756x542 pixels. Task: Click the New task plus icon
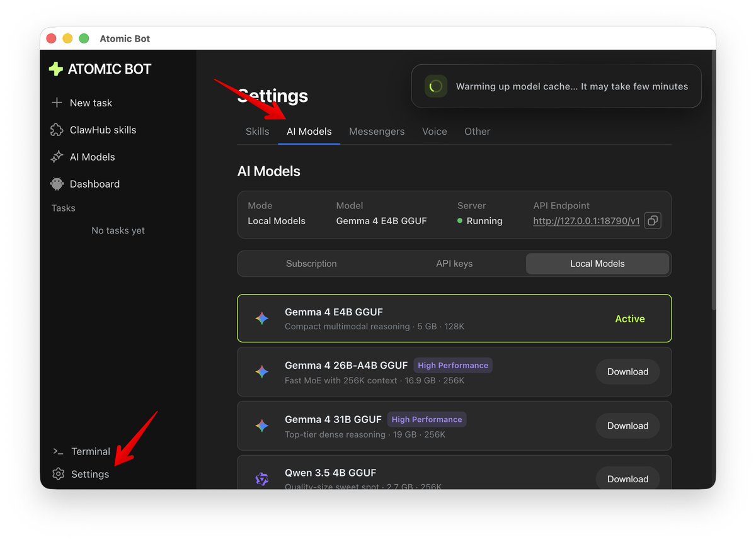tap(57, 103)
